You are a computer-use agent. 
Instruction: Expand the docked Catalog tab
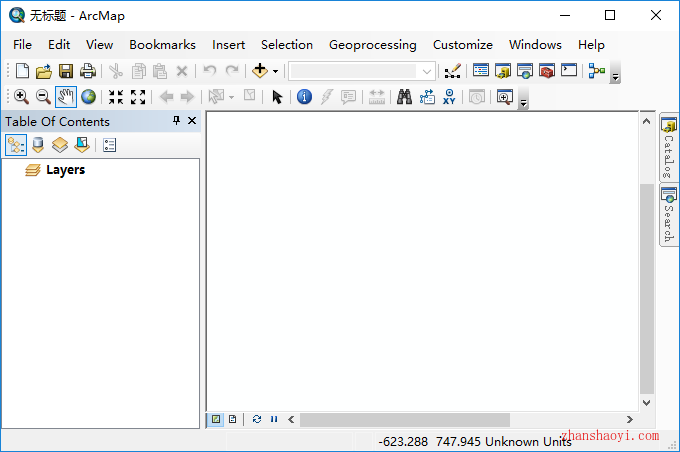[x=669, y=147]
